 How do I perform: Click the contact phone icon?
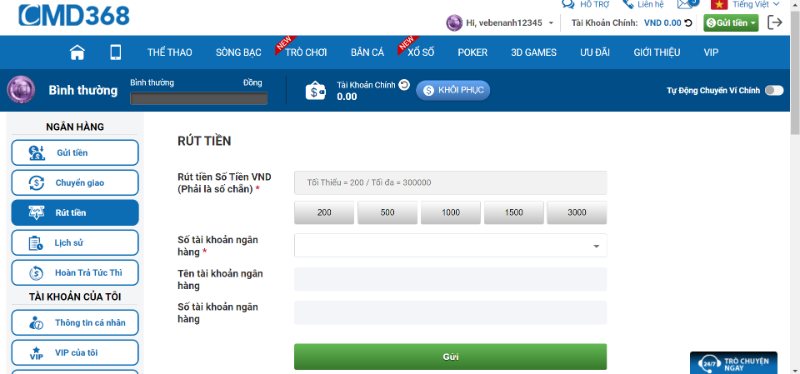tap(628, 4)
